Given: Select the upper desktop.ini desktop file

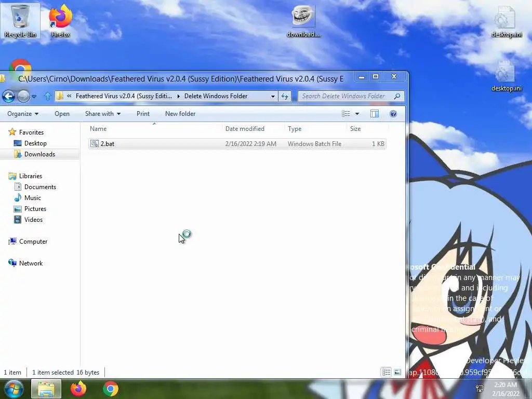Looking at the screenshot, I should point(506,22).
